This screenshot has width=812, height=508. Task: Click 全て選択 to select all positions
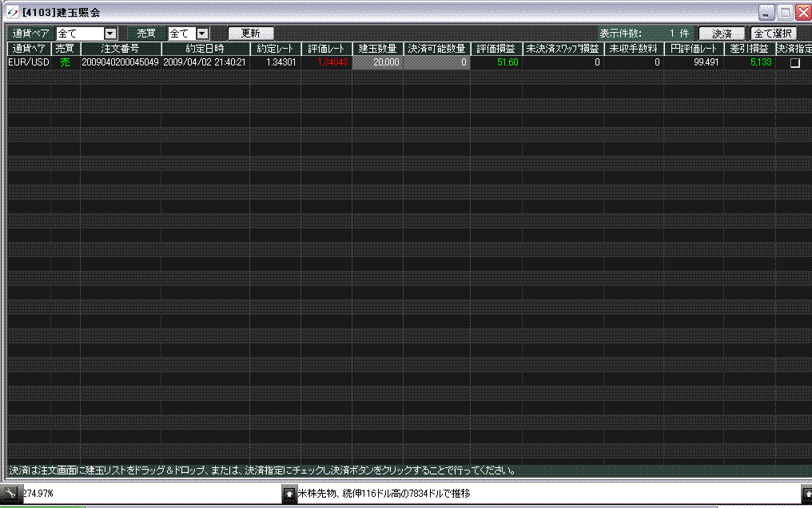click(x=774, y=34)
